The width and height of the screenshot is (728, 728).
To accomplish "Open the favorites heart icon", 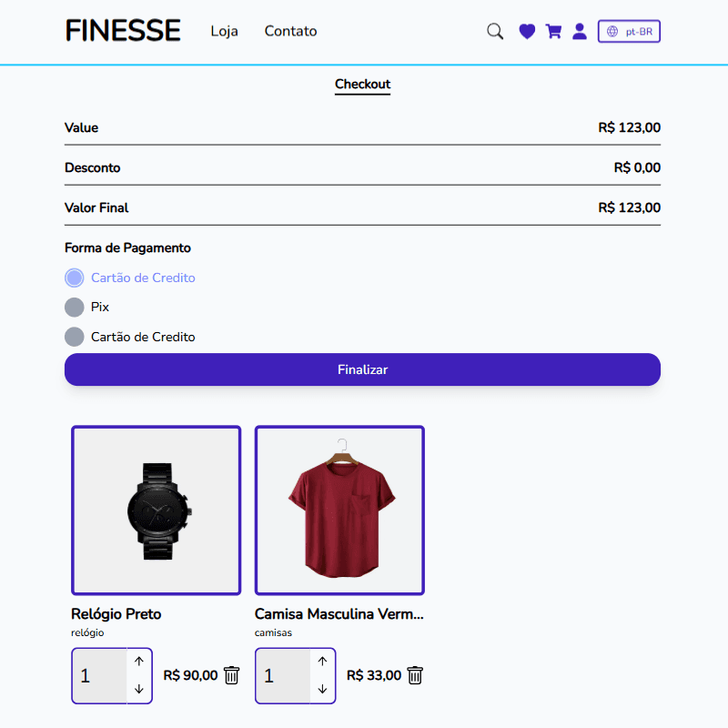I will point(527,32).
